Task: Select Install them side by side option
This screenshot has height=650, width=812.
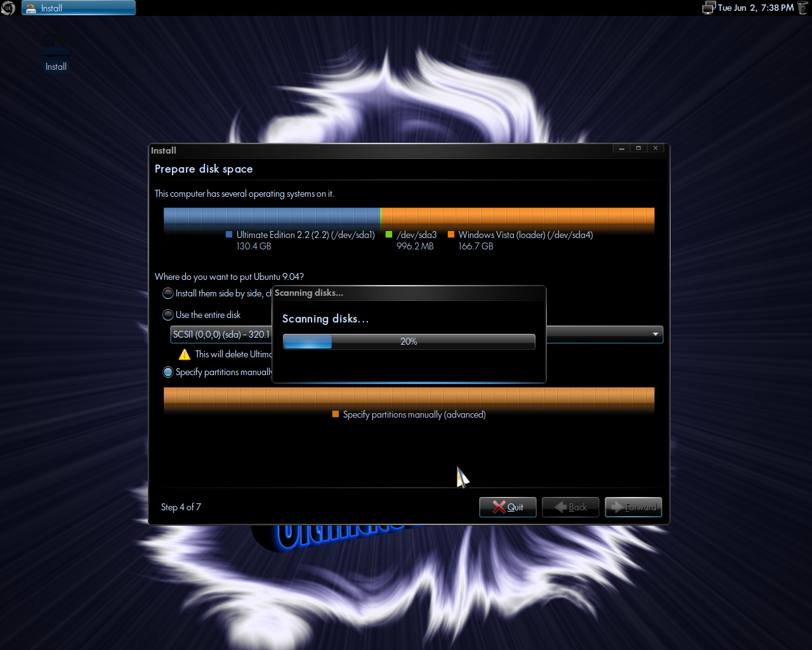Action: tap(168, 293)
